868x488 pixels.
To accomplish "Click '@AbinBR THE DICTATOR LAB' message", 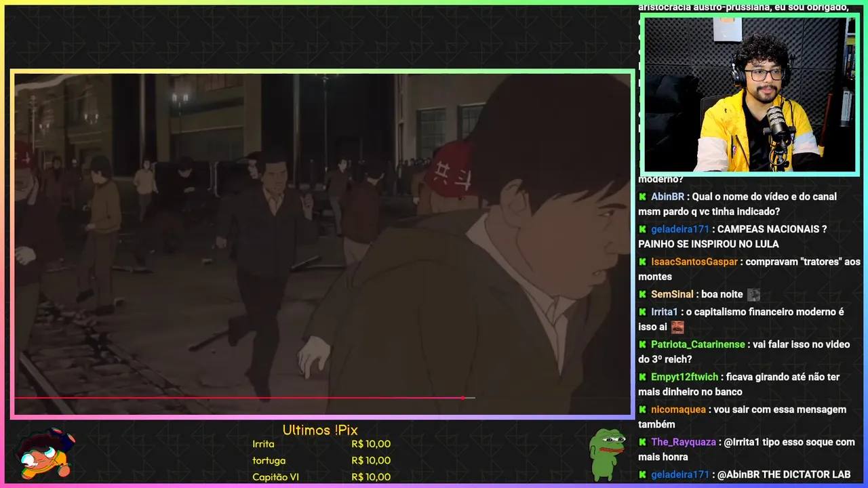I will (784, 474).
